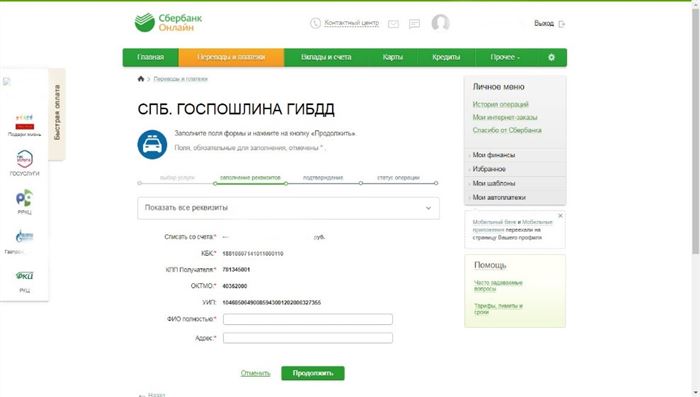Screen dimensions: 700x397
Task: Open Мои интернет-заказы link
Action: pyautogui.click(x=505, y=117)
